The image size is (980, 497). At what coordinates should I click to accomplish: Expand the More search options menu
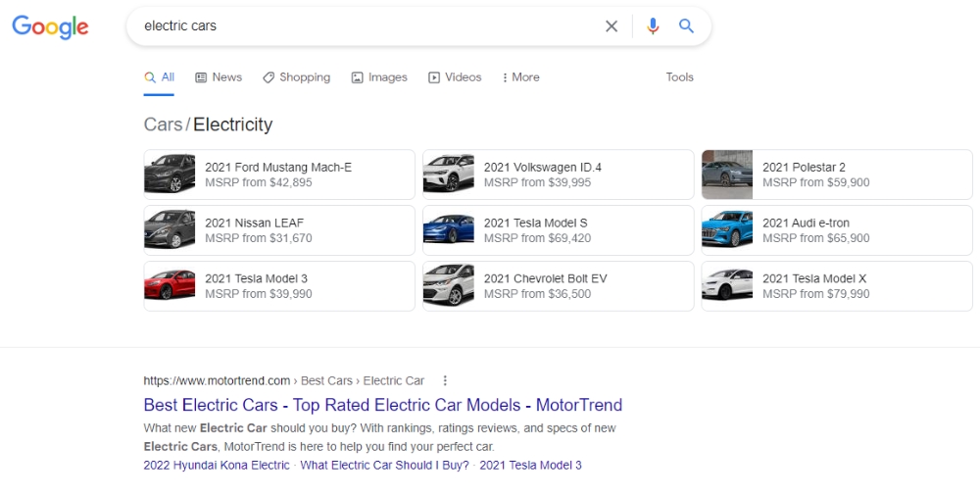520,77
